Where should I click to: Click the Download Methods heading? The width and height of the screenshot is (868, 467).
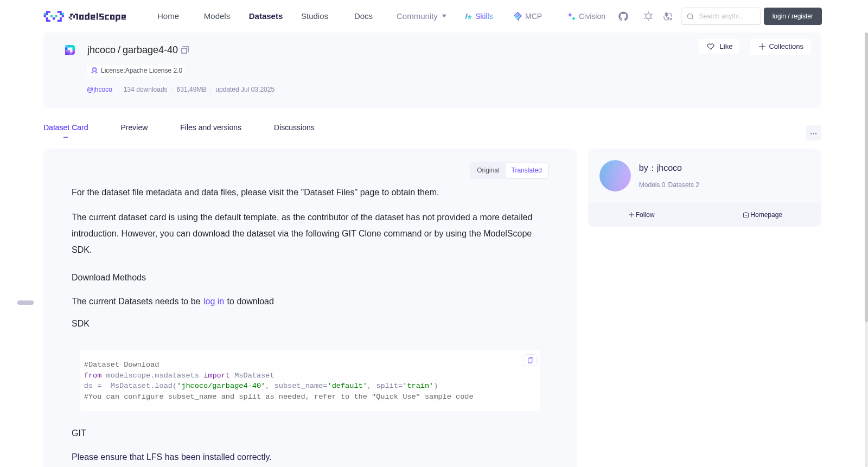[x=108, y=278]
